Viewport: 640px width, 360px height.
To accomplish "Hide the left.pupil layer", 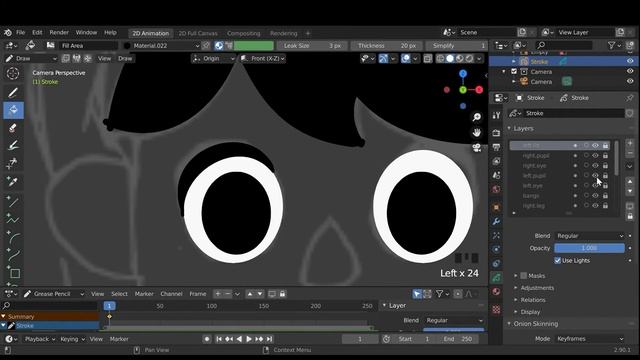I will click(596, 176).
